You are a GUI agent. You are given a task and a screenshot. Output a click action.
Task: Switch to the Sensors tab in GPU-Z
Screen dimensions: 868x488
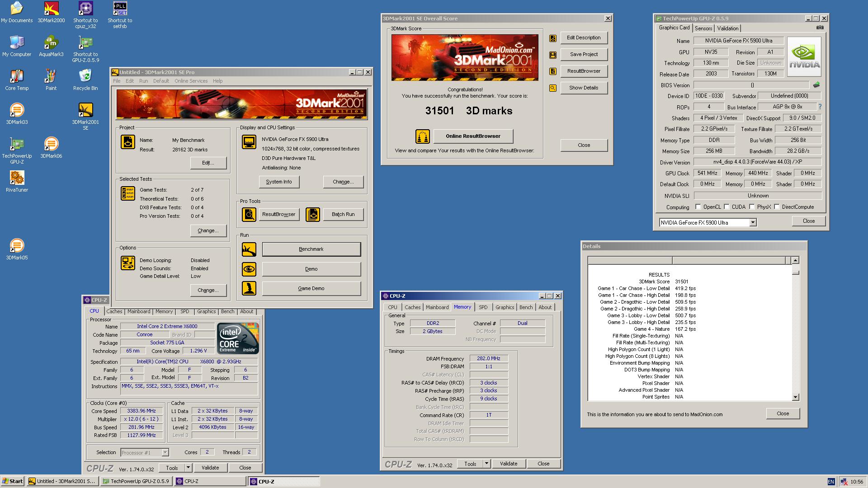pos(703,28)
